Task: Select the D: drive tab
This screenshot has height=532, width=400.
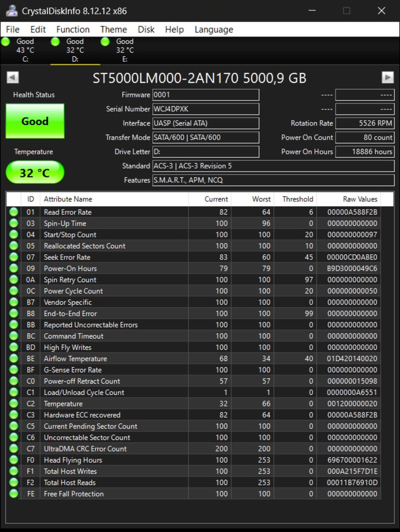Action: pyautogui.click(x=75, y=50)
